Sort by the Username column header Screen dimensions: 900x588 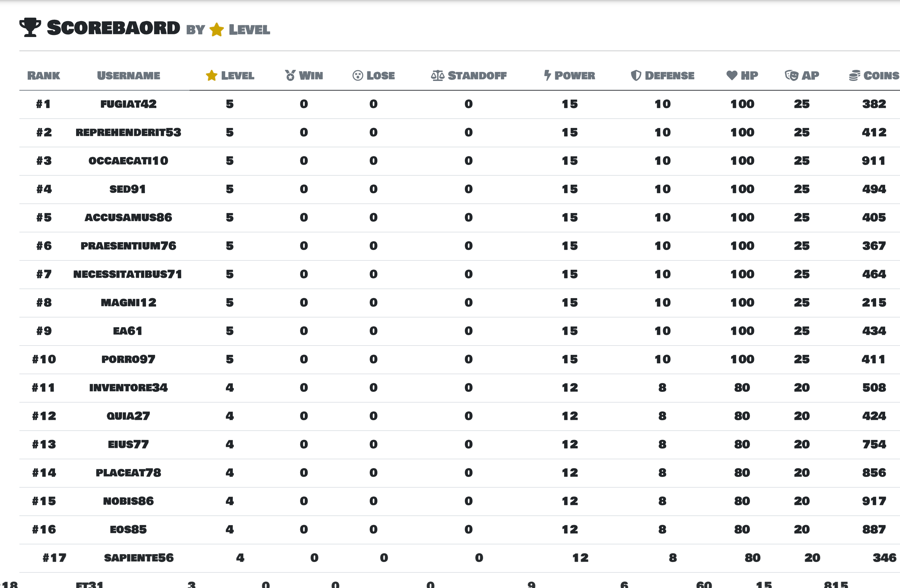(x=129, y=76)
